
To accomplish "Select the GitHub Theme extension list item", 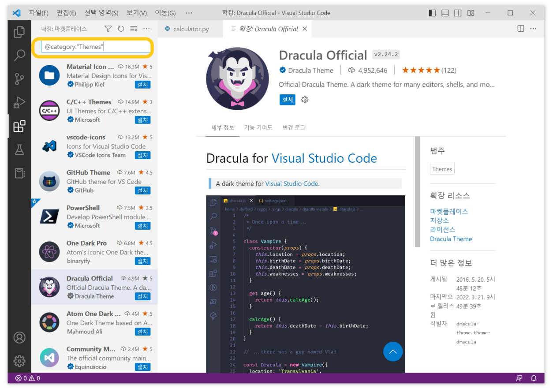I will click(94, 181).
